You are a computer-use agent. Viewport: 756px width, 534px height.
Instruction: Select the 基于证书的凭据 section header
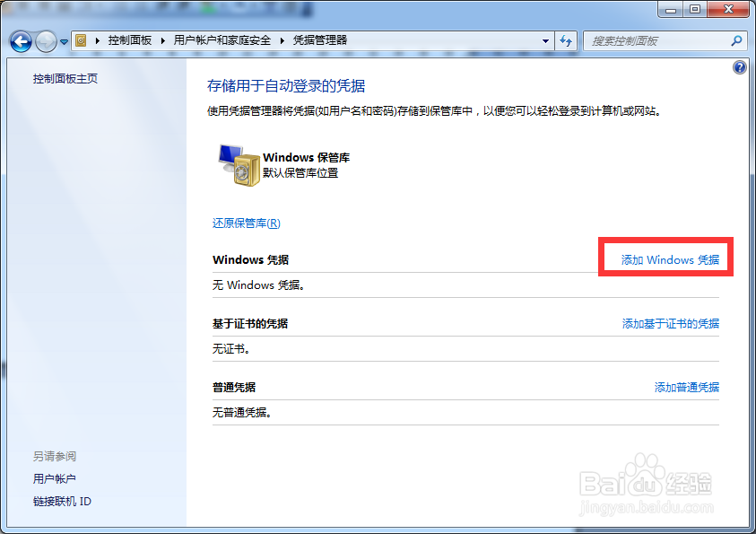tap(250, 324)
